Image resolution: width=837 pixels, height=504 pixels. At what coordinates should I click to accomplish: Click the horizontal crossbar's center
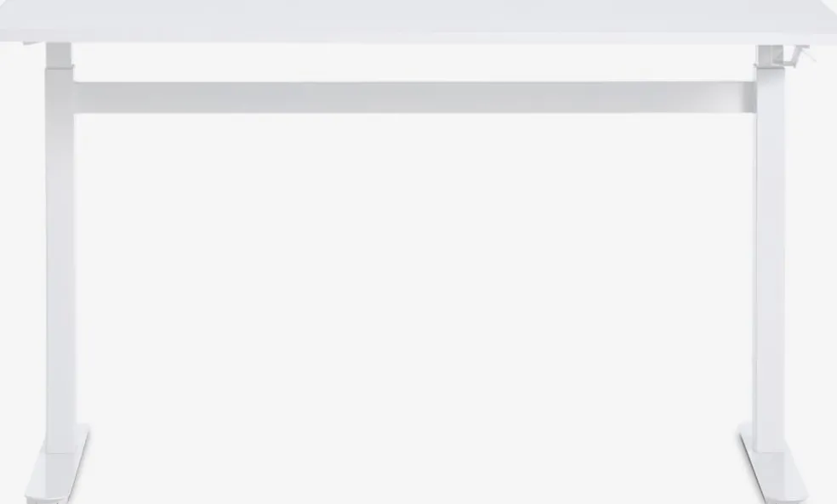coord(415,98)
